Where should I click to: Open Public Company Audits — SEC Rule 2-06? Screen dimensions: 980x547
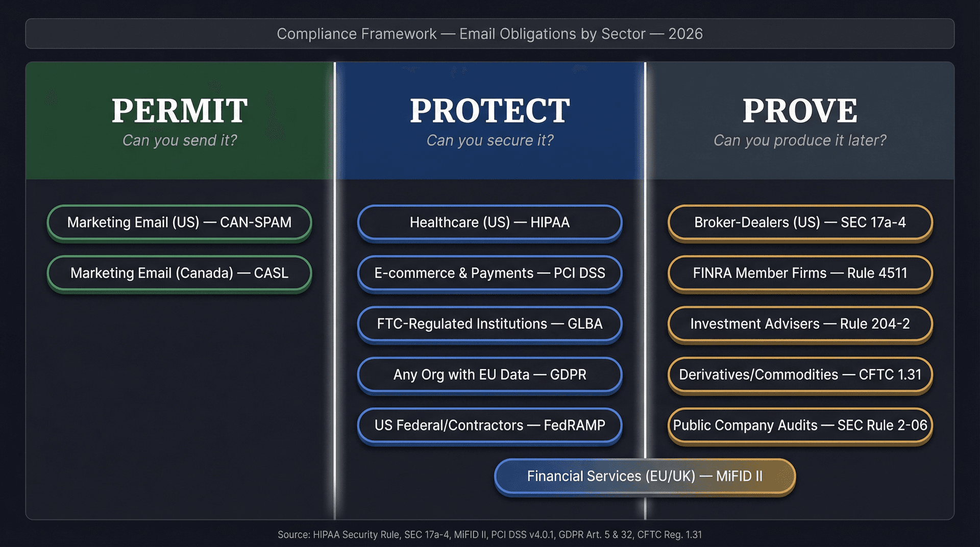coord(799,425)
